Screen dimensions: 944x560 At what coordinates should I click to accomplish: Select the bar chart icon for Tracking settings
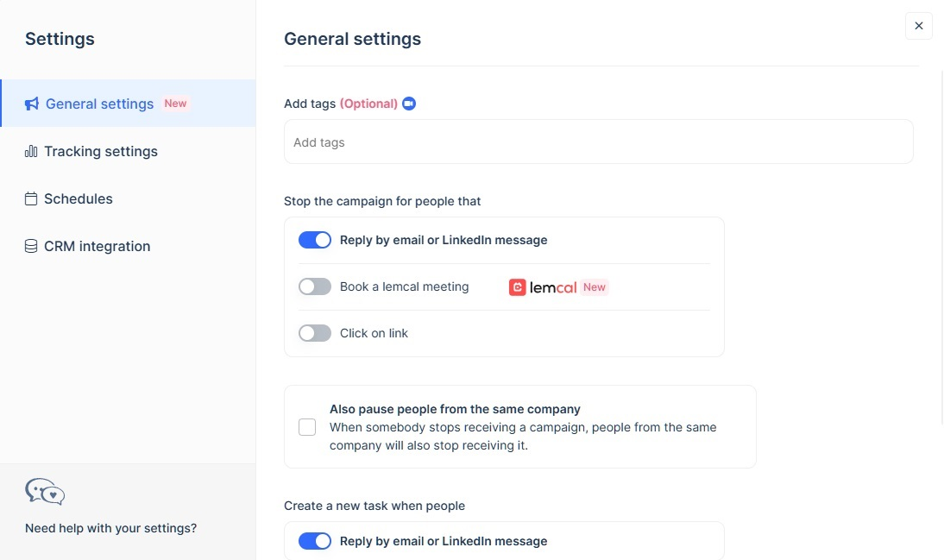pos(31,151)
